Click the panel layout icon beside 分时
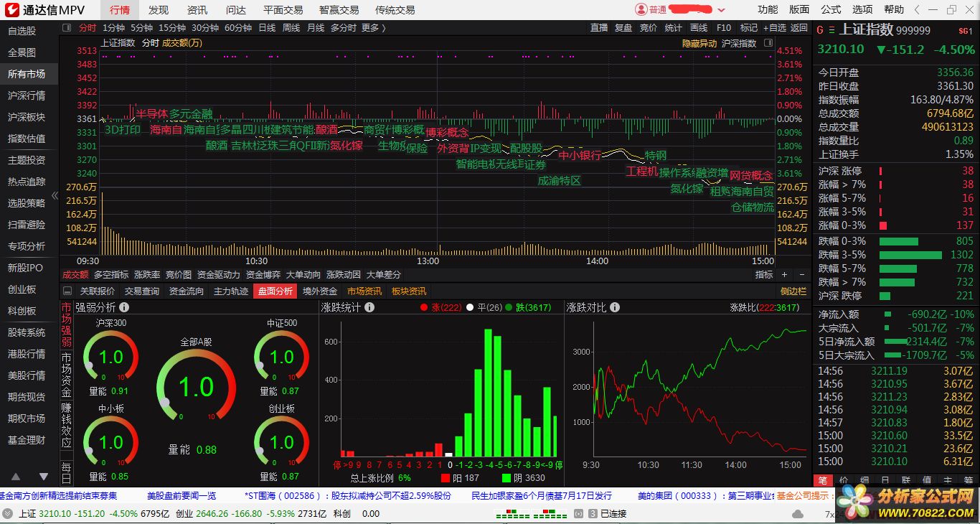 67,27
